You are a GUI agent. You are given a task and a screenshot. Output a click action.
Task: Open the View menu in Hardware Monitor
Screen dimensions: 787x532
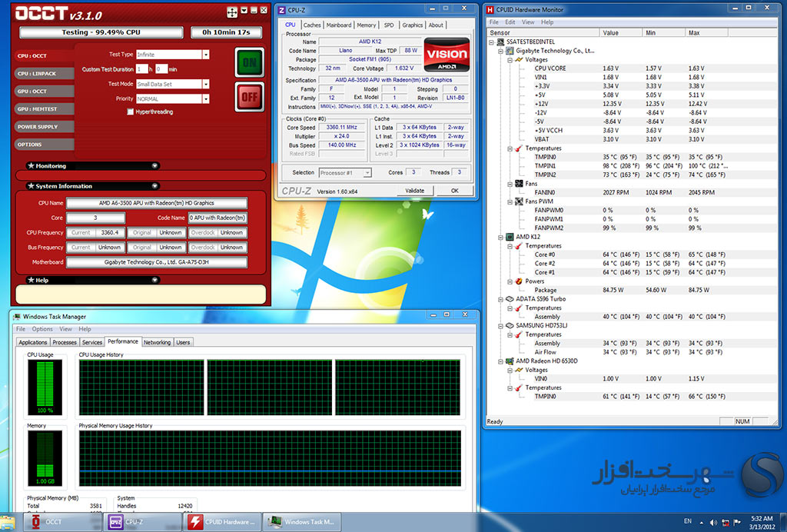pos(528,22)
